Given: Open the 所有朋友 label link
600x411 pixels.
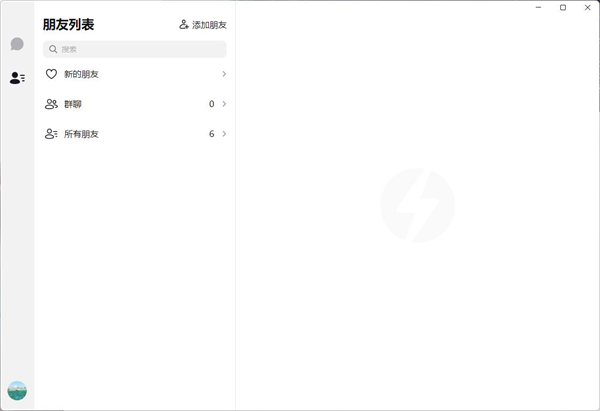Looking at the screenshot, I should click(82, 134).
